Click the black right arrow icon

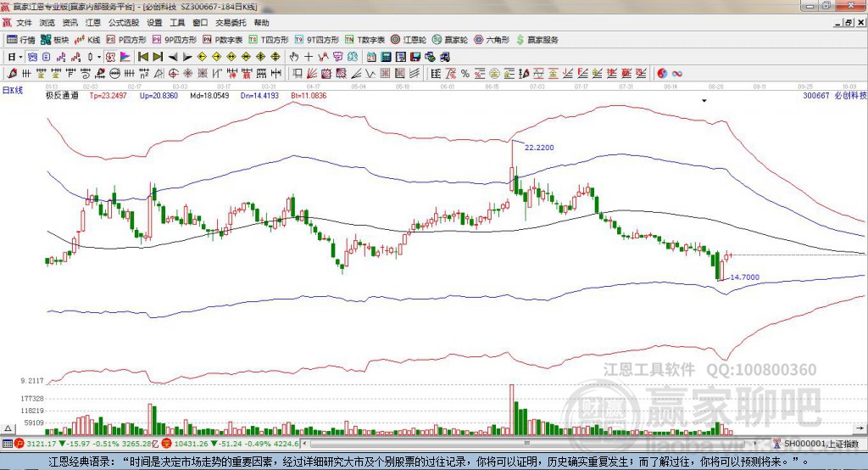pyautogui.click(x=187, y=57)
